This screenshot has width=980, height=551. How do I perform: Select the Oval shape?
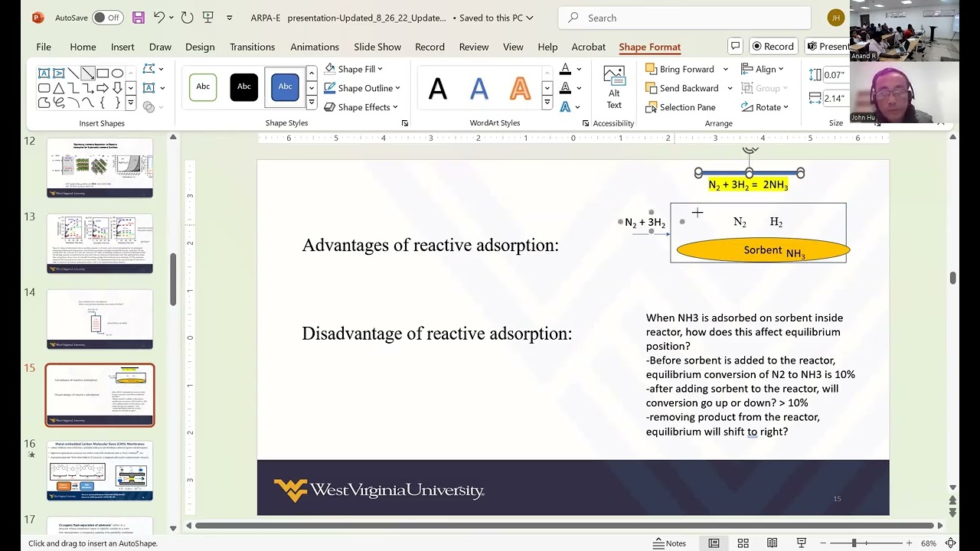click(x=117, y=73)
